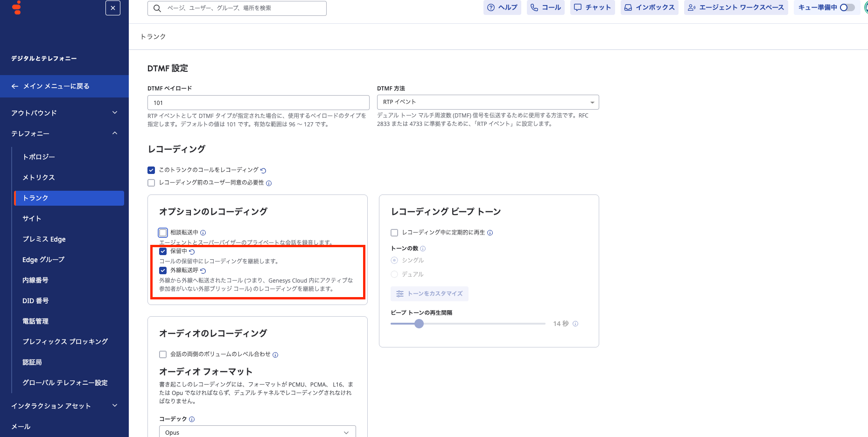868x437 pixels.
Task: Expand the アウトバウンド menu section
Action: tap(64, 113)
